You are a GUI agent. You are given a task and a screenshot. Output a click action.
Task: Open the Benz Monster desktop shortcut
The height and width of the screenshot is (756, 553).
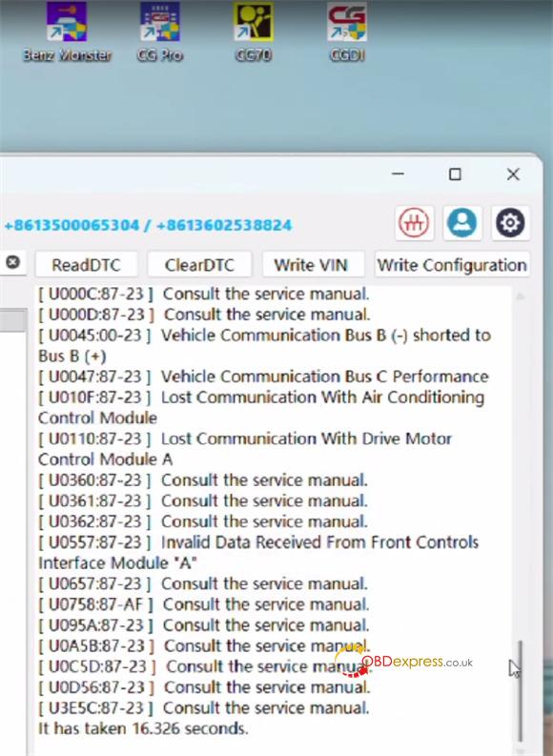pos(67,31)
